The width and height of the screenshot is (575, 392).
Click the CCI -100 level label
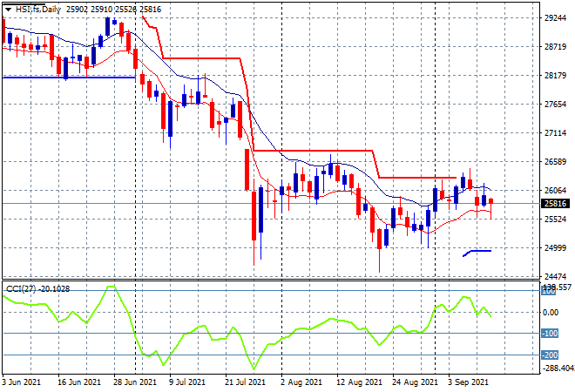coord(550,334)
